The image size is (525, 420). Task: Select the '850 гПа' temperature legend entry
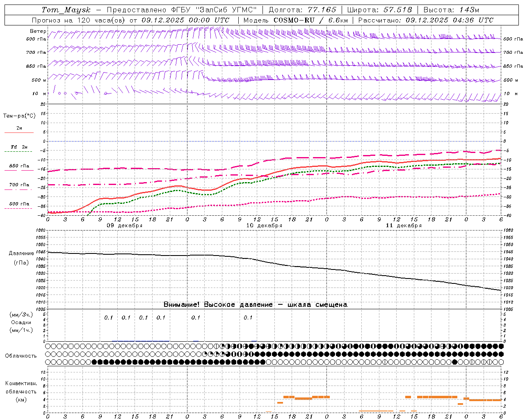click(x=19, y=166)
